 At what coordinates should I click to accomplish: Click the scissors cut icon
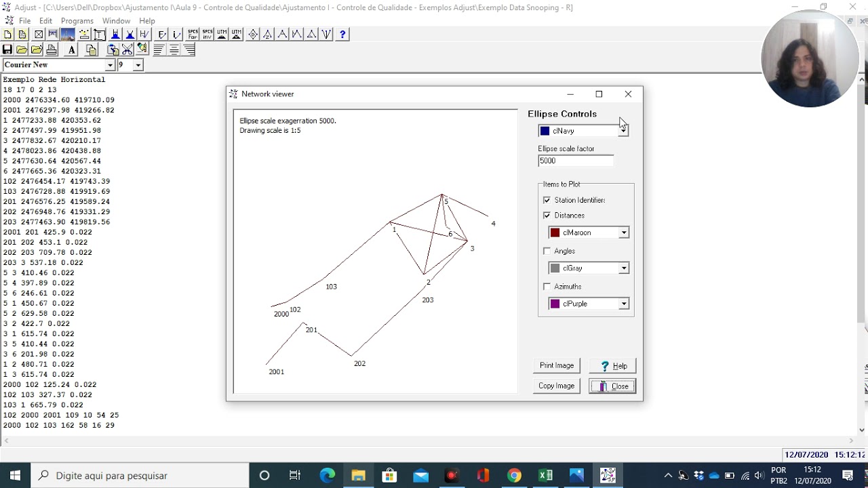tap(127, 49)
